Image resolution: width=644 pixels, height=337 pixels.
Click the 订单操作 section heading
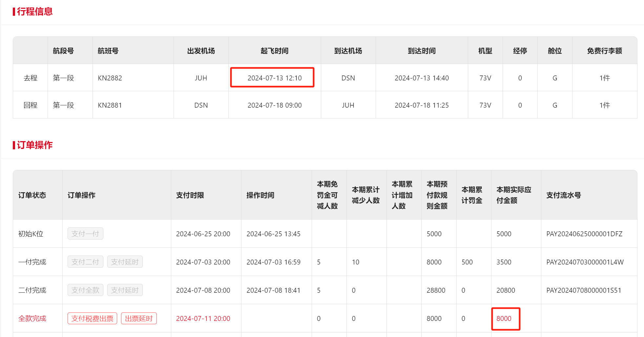[34, 145]
